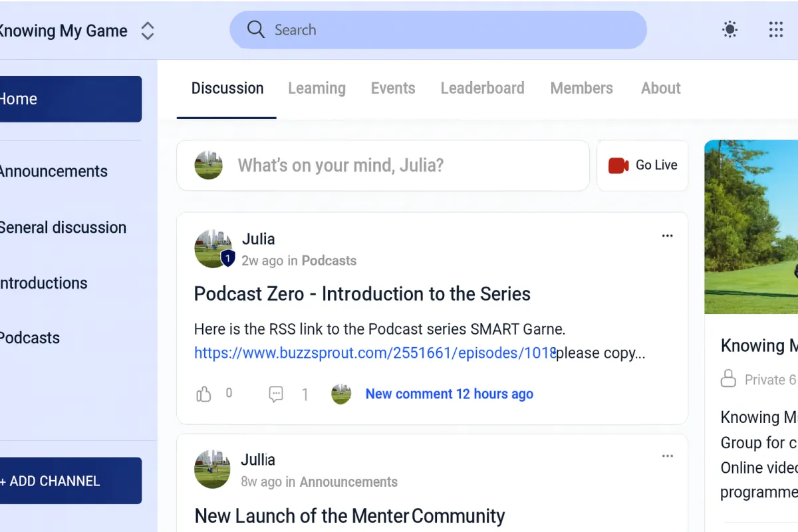Image resolution: width=798 pixels, height=532 pixels.
Task: View the Members tab
Action: click(x=582, y=88)
